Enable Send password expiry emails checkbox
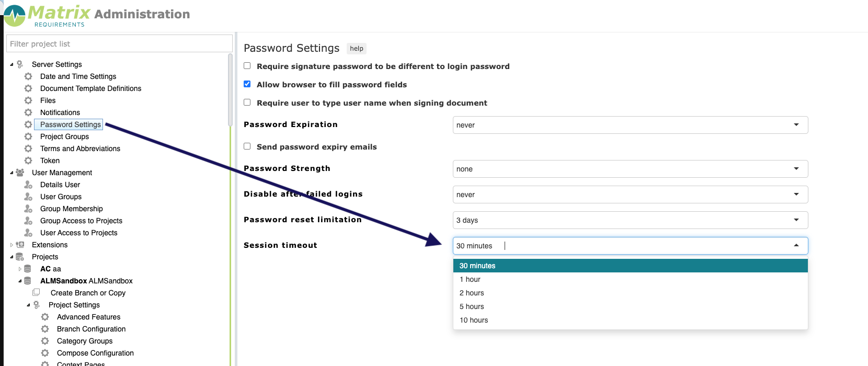This screenshot has height=366, width=868. (x=247, y=146)
